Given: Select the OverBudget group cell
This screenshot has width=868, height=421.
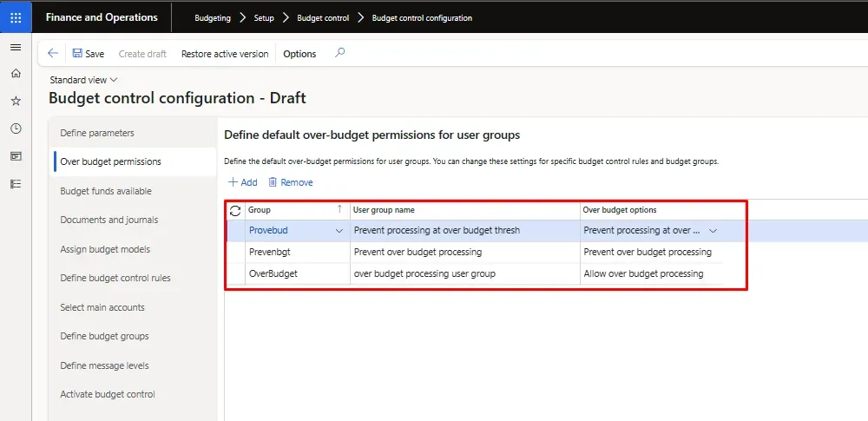Looking at the screenshot, I should pyautogui.click(x=297, y=273).
